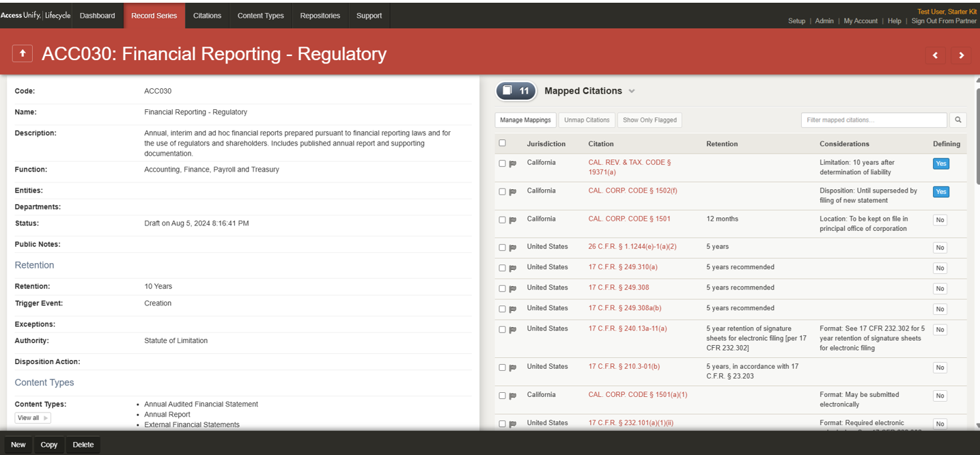Click the search magnifier for mapped citations
Viewport: 980px width, 455px height.
(957, 120)
